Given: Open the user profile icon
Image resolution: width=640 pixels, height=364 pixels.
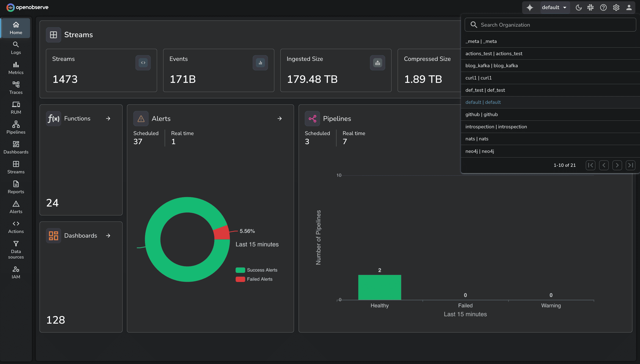Looking at the screenshot, I should point(629,7).
